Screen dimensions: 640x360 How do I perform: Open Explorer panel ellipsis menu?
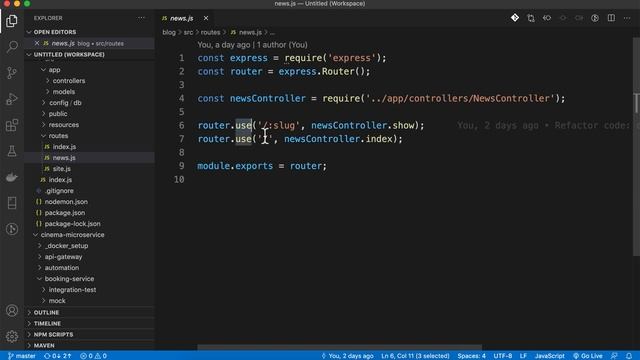pos(141,18)
